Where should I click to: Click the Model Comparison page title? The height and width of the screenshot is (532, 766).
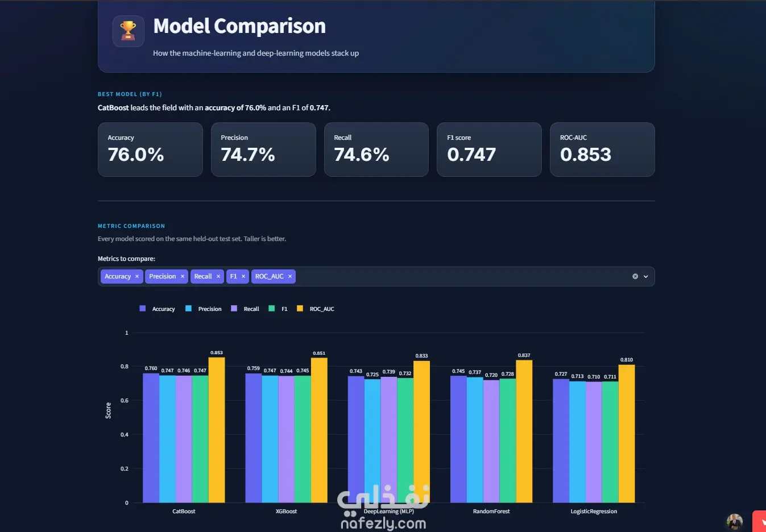click(239, 26)
